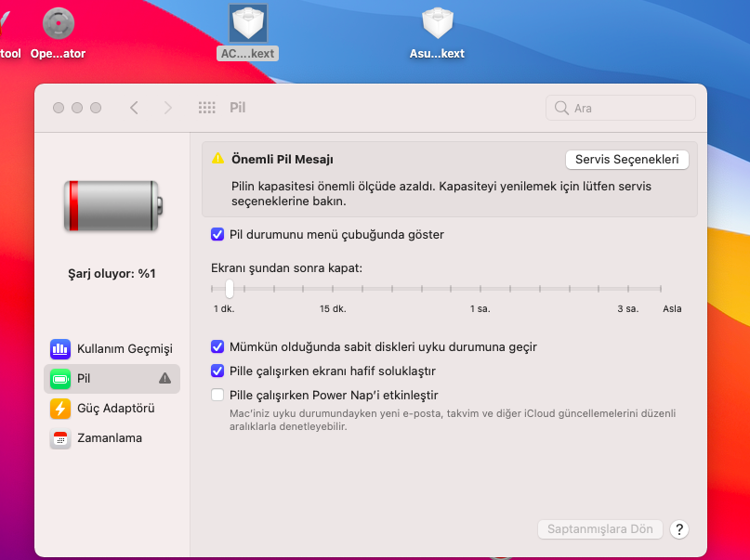Screen dimensions: 750x560
Task: Disable Pille çalışırken ekranı hafif soluklaştır
Action: pos(217,371)
